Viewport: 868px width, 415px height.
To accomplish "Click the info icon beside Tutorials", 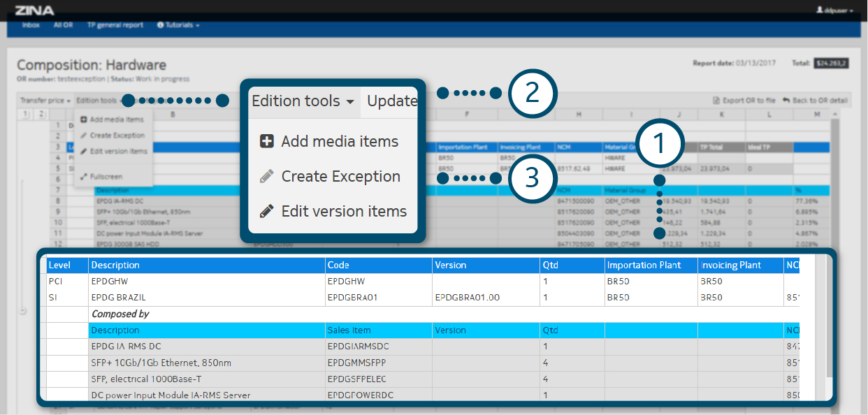I will point(161,25).
